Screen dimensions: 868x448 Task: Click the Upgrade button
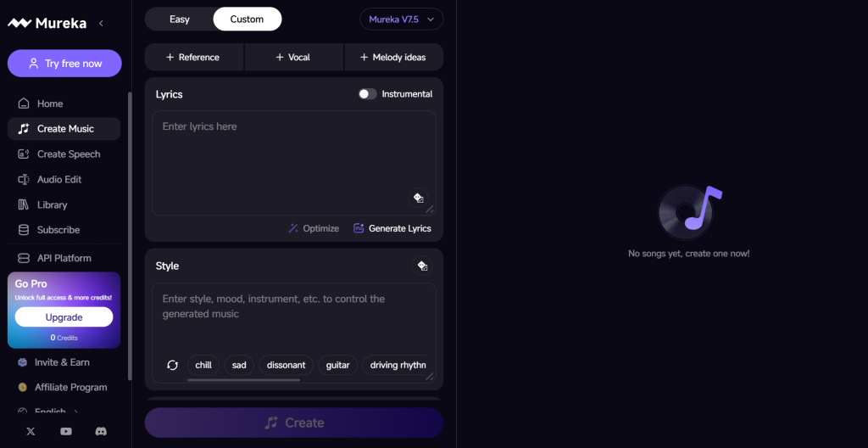[x=64, y=317]
